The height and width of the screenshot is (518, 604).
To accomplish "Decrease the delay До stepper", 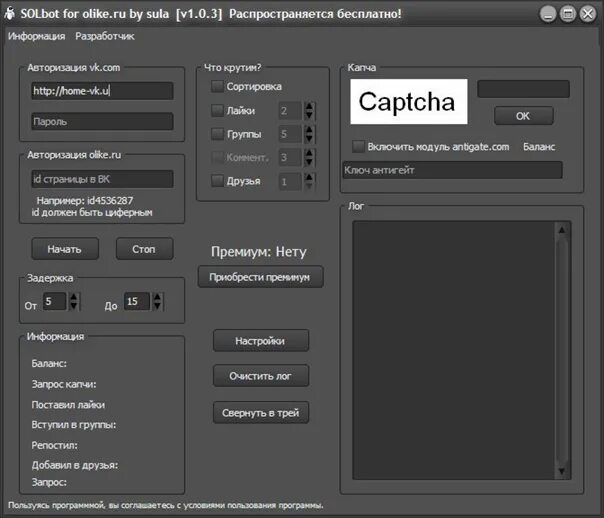I will [x=158, y=306].
